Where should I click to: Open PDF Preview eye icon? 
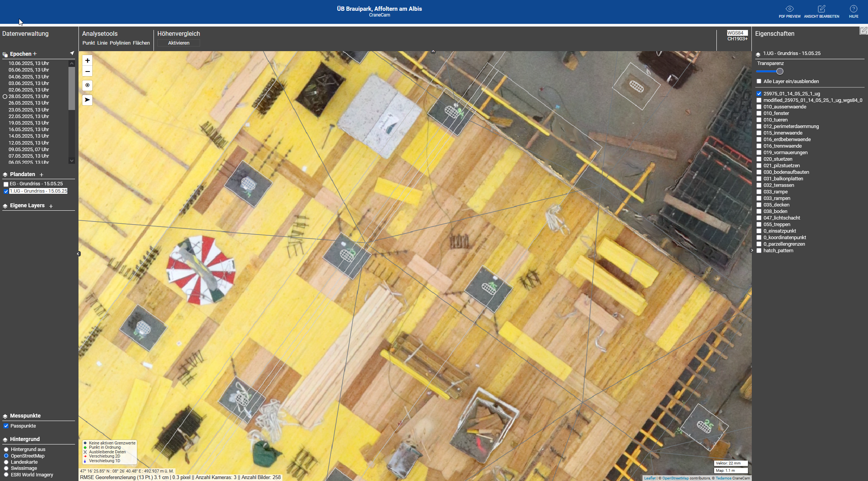790,9
